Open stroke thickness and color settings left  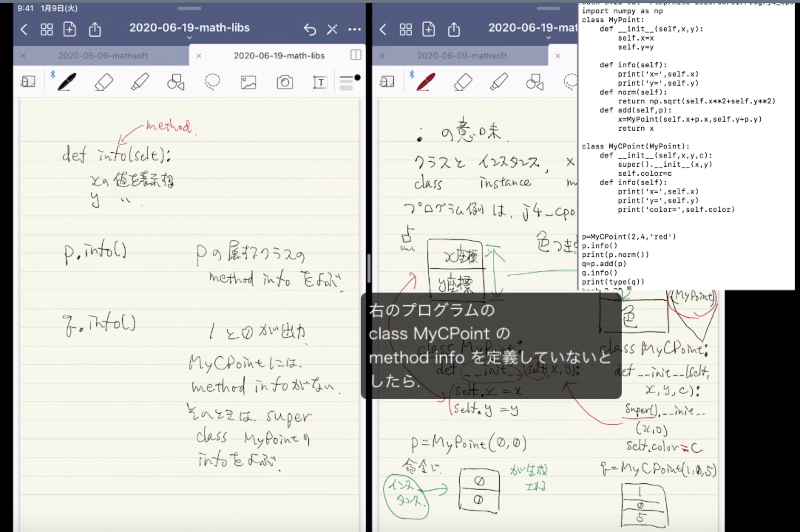349,82
